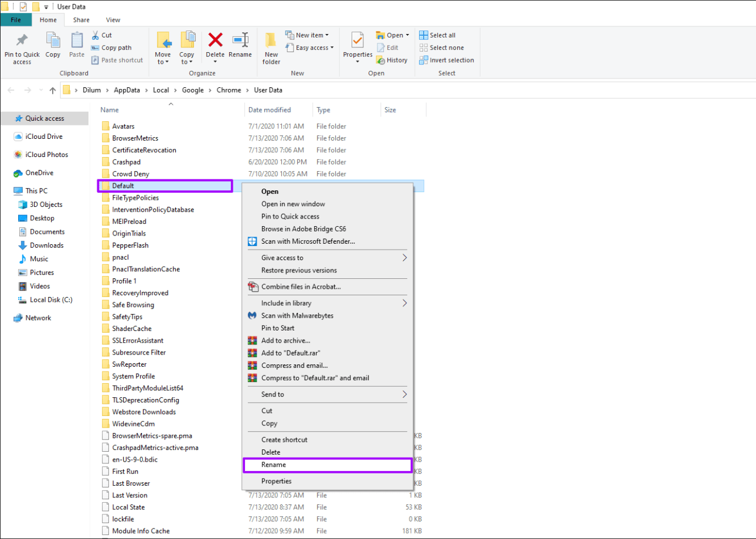
Task: Open the Copy to dropdown
Action: (x=187, y=58)
